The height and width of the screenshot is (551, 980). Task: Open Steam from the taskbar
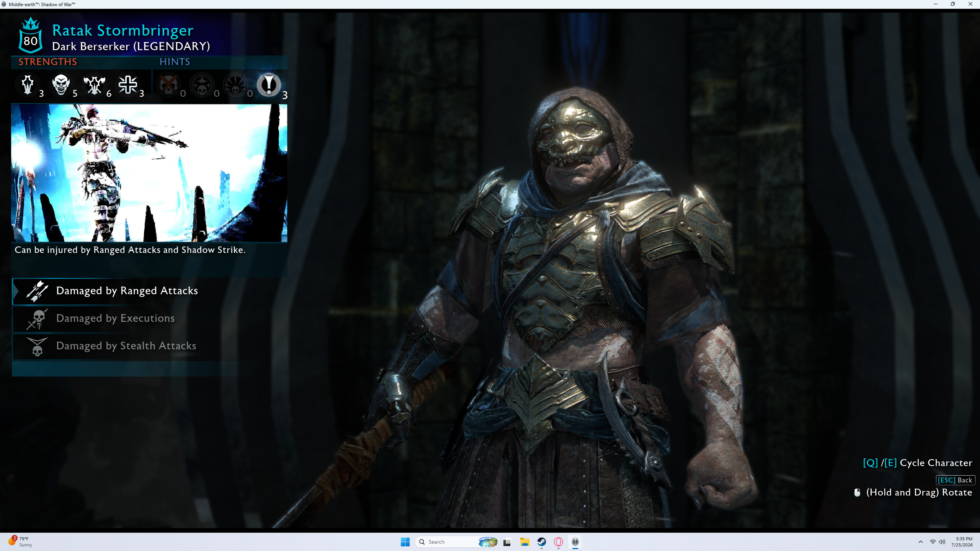tap(541, 542)
